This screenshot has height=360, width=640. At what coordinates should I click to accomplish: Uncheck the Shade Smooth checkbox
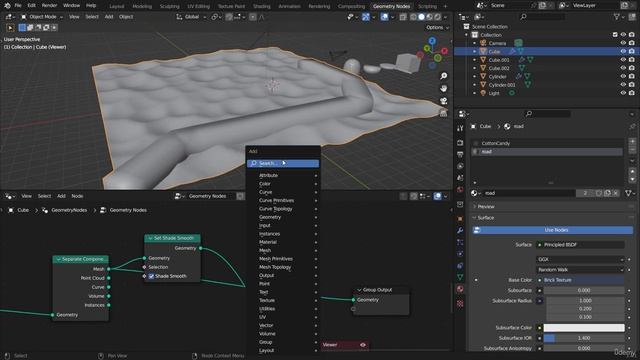(x=151, y=276)
